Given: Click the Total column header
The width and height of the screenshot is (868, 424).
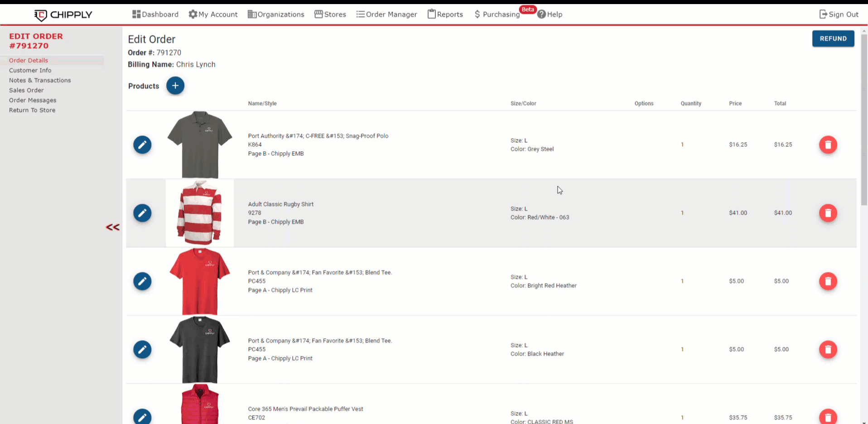Looking at the screenshot, I should tap(780, 103).
